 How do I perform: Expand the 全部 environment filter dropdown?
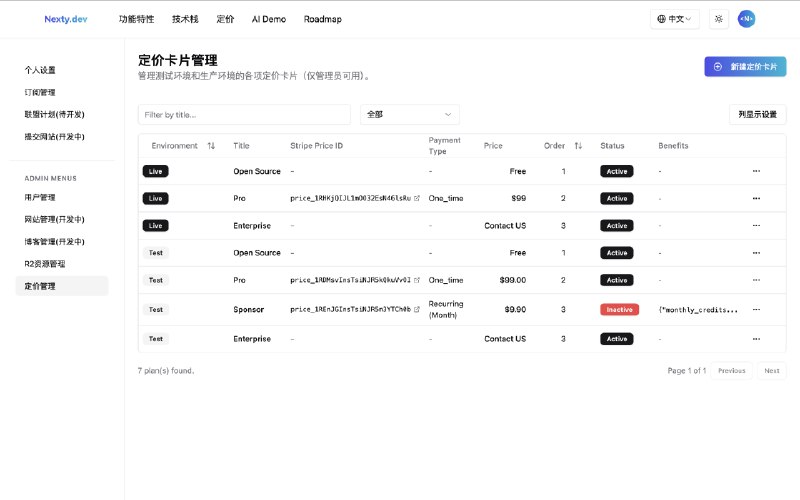tap(410, 115)
